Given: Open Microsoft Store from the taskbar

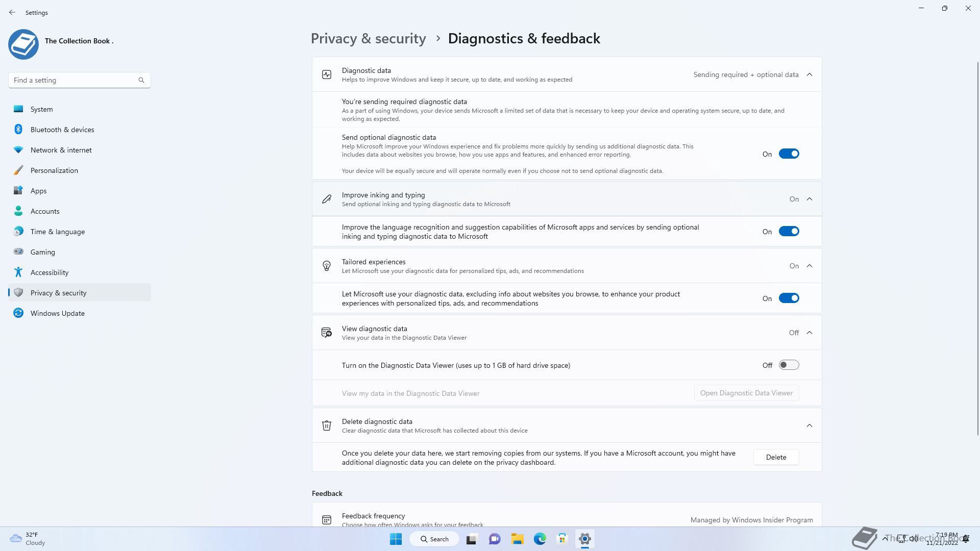Looking at the screenshot, I should [x=562, y=539].
